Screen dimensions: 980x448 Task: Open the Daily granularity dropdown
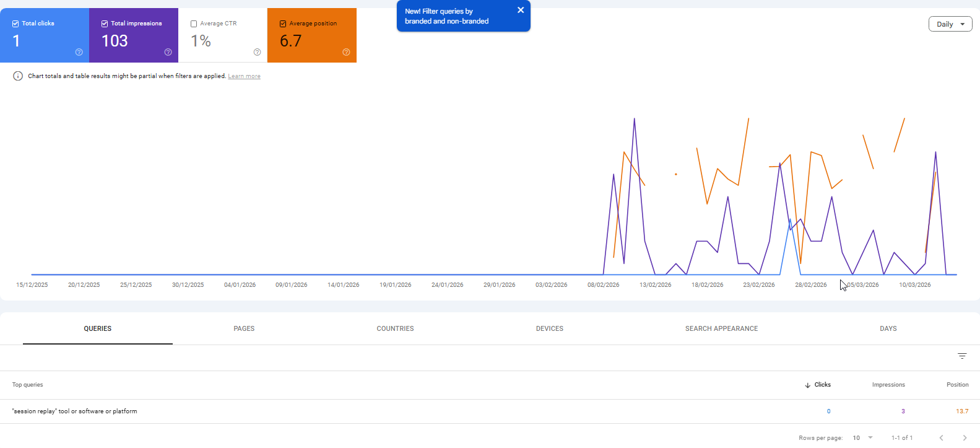pos(950,24)
